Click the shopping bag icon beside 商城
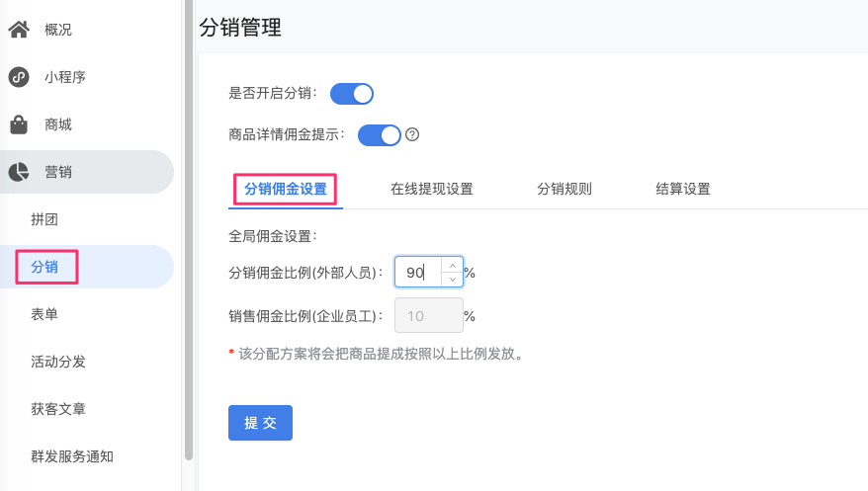This screenshot has width=868, height=491. click(19, 124)
